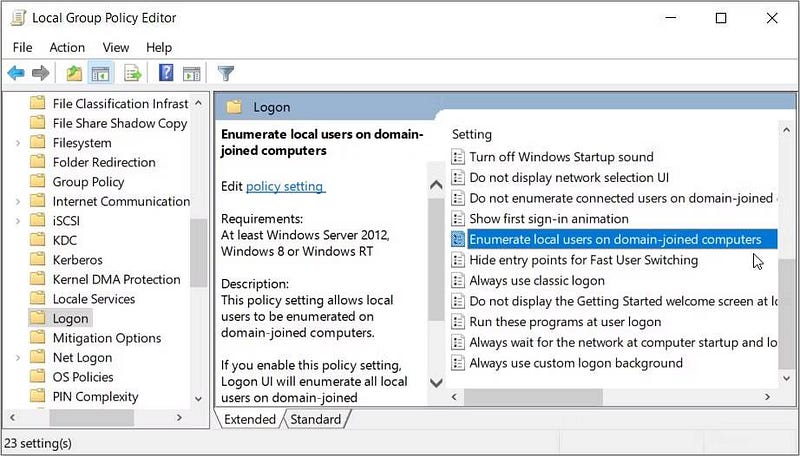800x456 pixels.
Task: Switch to the Extended tab
Action: [249, 419]
